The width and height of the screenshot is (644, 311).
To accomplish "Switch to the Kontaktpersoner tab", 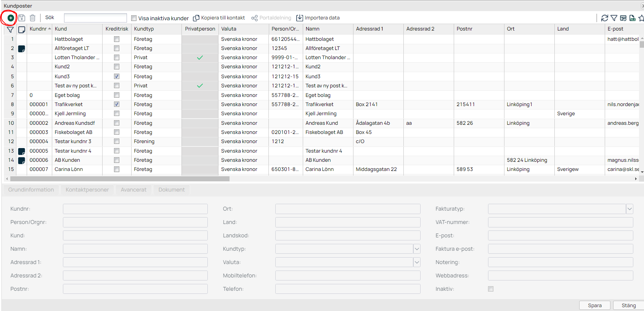I will (87, 190).
